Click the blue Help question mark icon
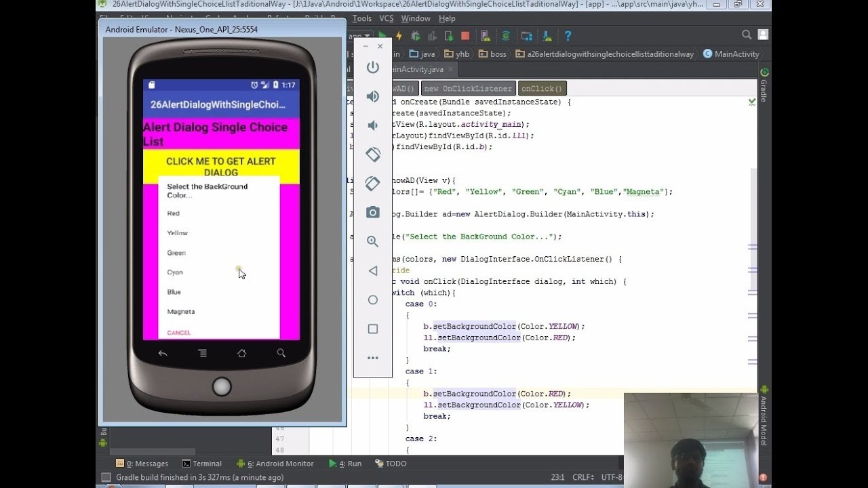This screenshot has width=868, height=488. (568, 36)
